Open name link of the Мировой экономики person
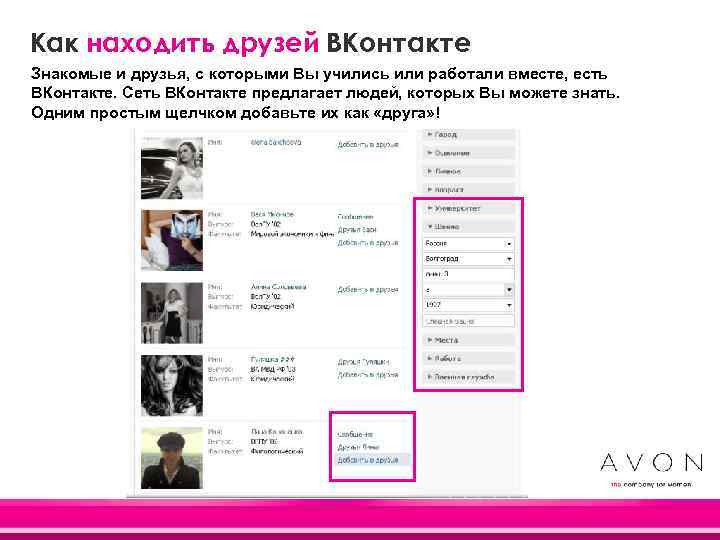The width and height of the screenshot is (720, 540). 272,214
